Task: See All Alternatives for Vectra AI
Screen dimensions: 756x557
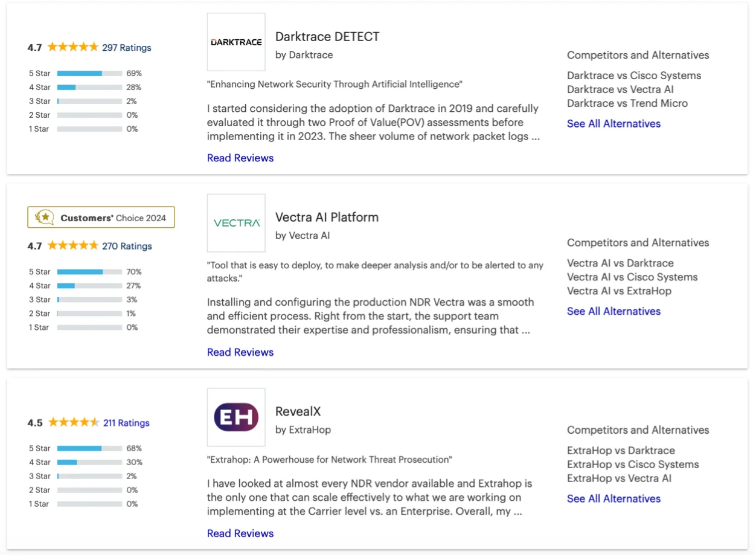Action: [613, 312]
